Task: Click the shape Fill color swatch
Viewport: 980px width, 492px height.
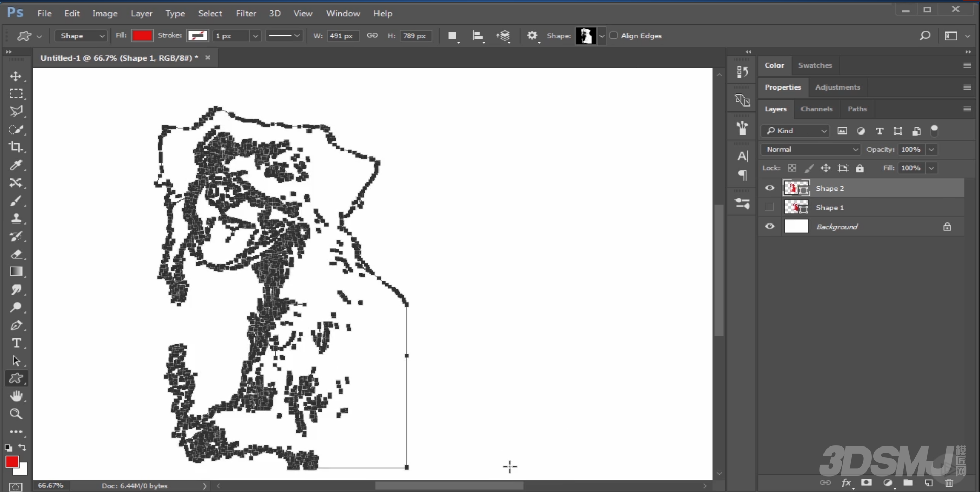Action: (x=142, y=36)
